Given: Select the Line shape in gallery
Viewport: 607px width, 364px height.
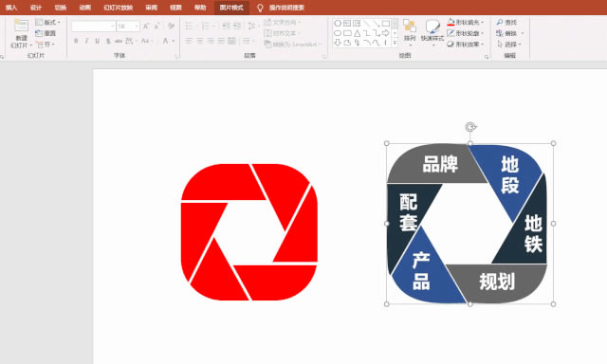Looking at the screenshot, I should pyautogui.click(x=367, y=23).
